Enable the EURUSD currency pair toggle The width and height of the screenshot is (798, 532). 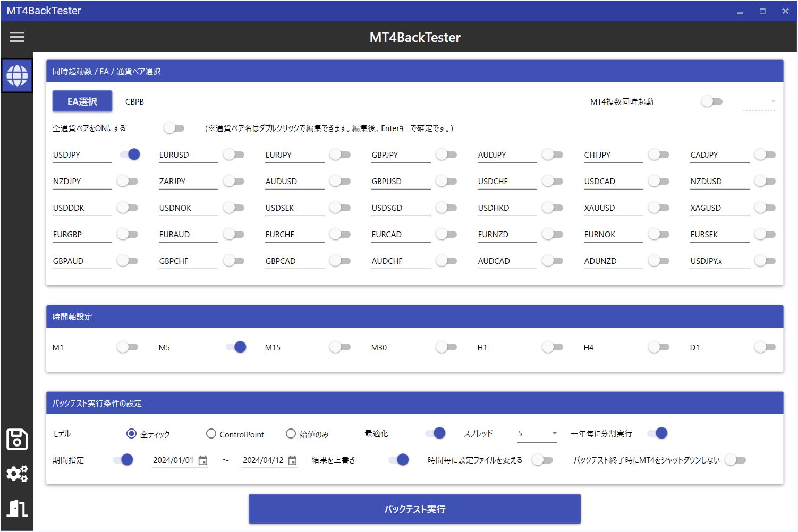pyautogui.click(x=234, y=155)
